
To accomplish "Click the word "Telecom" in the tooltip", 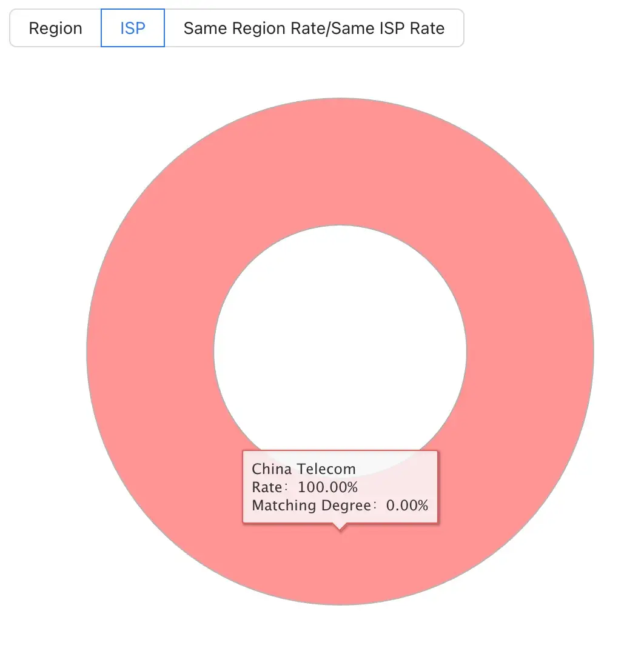I will [328, 469].
